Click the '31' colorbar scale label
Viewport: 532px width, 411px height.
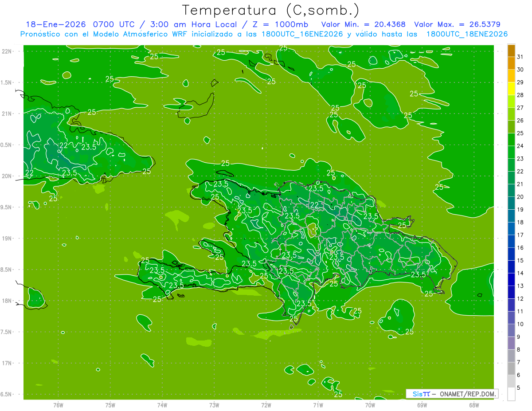tap(521, 57)
